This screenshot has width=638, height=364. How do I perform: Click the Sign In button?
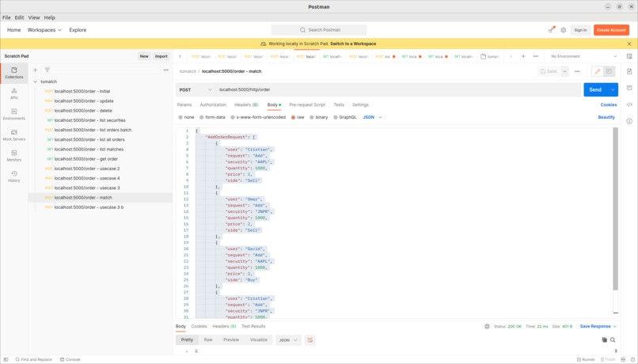(580, 30)
